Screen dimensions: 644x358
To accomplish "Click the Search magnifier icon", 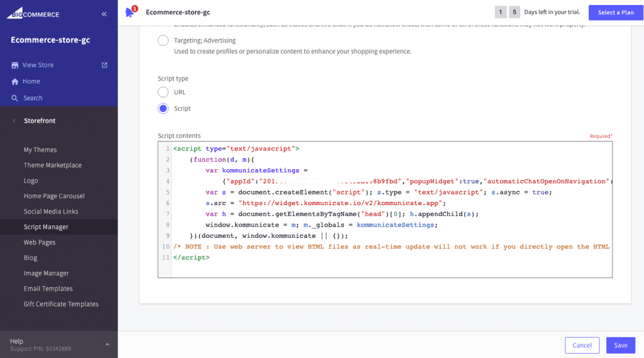I will pyautogui.click(x=15, y=98).
